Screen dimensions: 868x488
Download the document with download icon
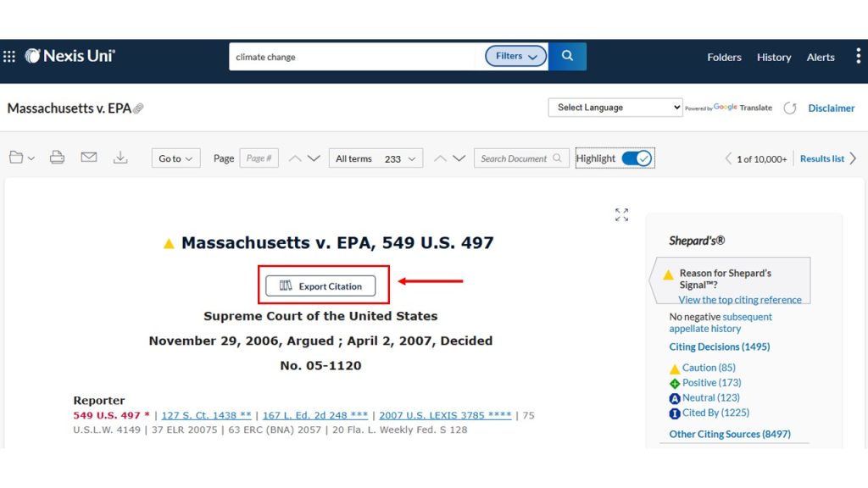(120, 158)
